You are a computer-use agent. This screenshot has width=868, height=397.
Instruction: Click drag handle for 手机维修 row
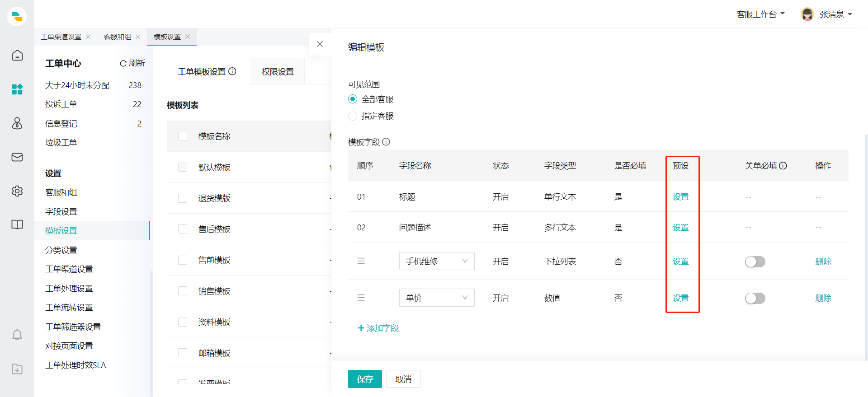[361, 261]
